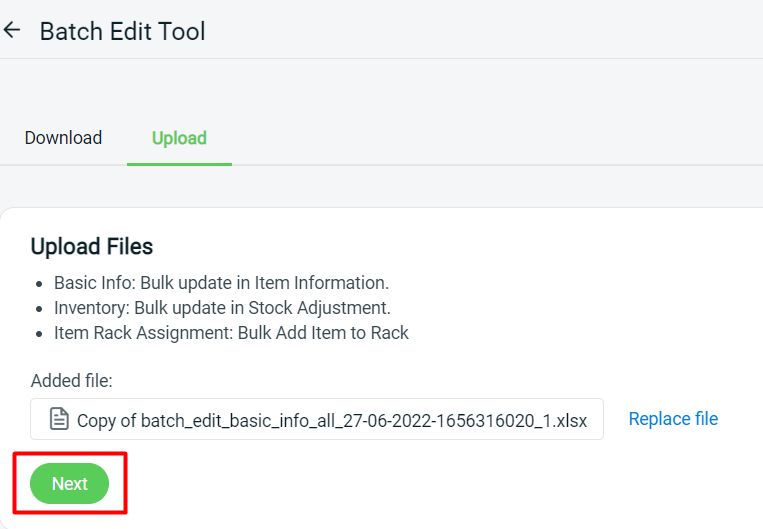Click the Replace file link

pos(673,419)
